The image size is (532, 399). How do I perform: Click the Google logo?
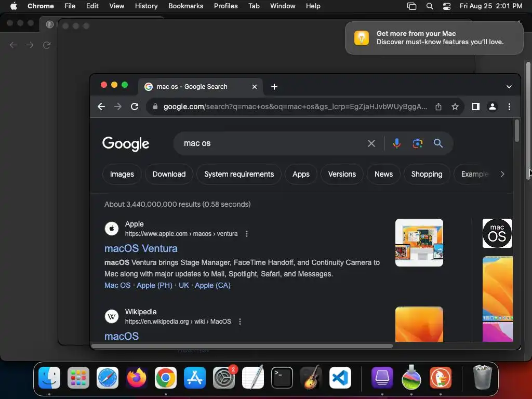tap(126, 144)
